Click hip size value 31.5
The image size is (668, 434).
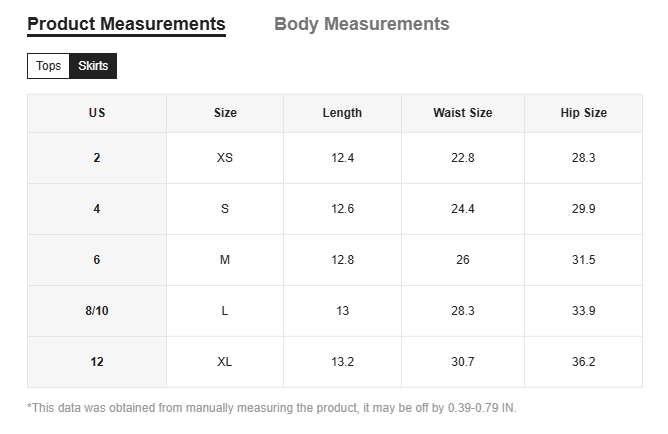(583, 260)
